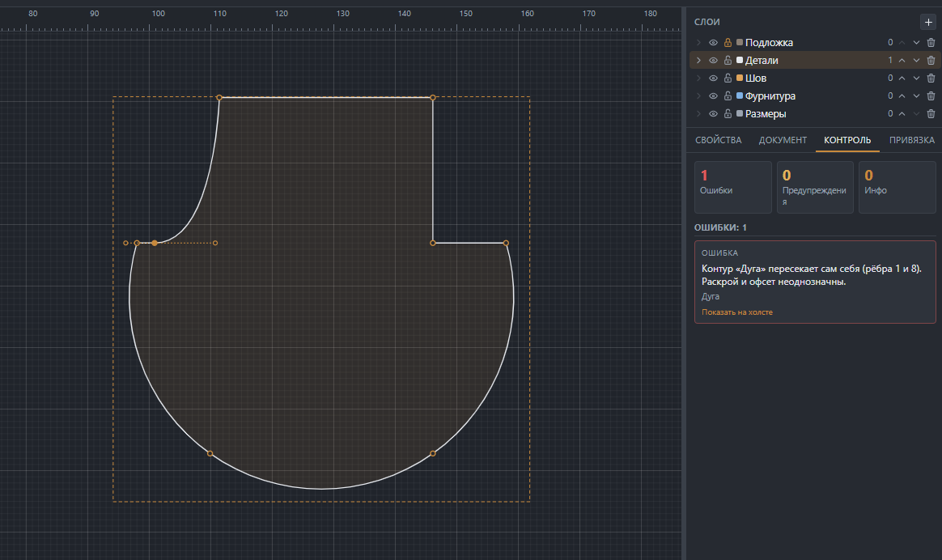Select the Размеры layer name
The image size is (942, 560).
[766, 113]
